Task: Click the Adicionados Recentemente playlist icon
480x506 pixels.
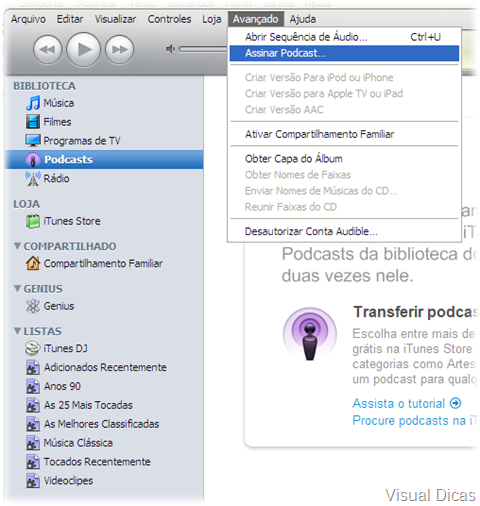Action: pyautogui.click(x=33, y=367)
